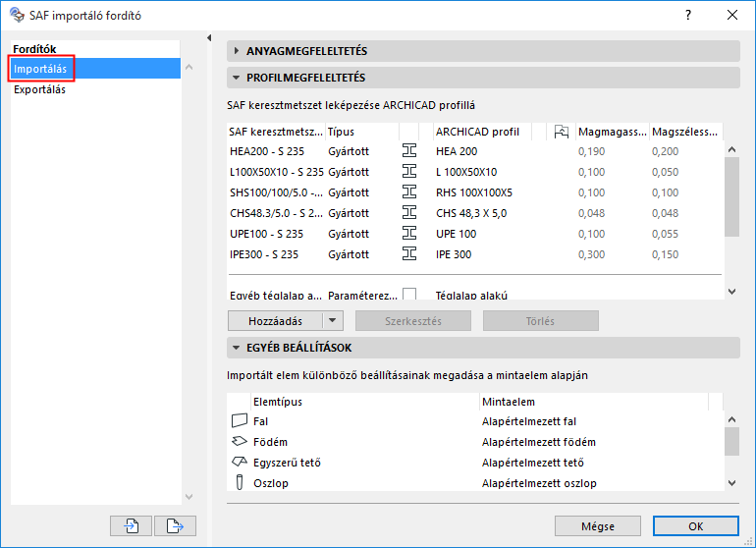Expand the ANYAGMEGFELELTETÉS section
Viewport: 756px width, 548px height.
pos(237,51)
